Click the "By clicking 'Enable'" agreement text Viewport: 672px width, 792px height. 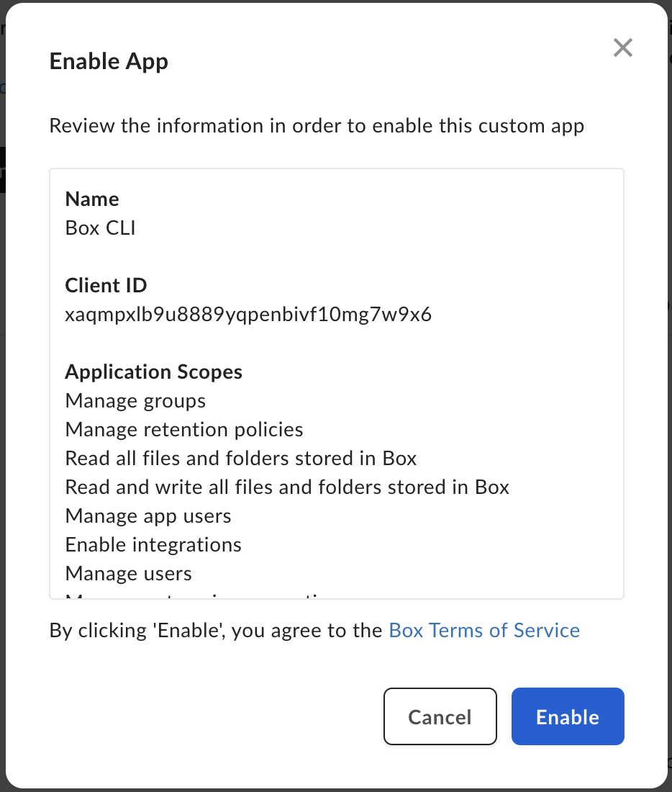pos(216,631)
